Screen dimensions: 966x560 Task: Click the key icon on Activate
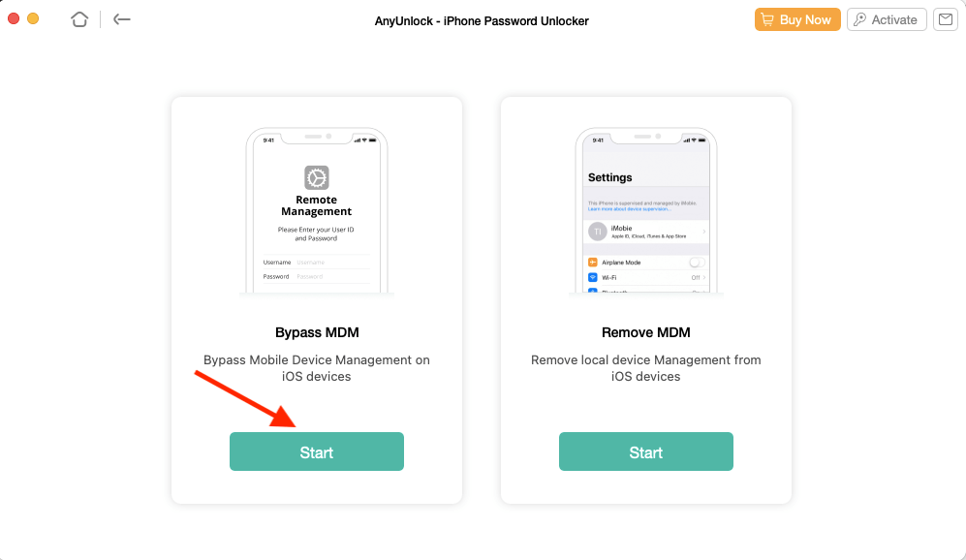point(859,19)
